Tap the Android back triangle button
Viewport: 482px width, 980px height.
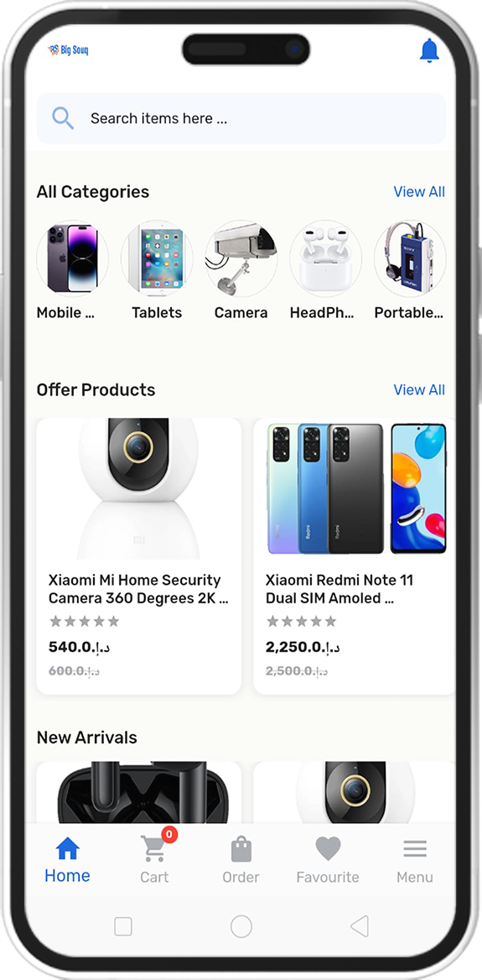click(x=359, y=926)
